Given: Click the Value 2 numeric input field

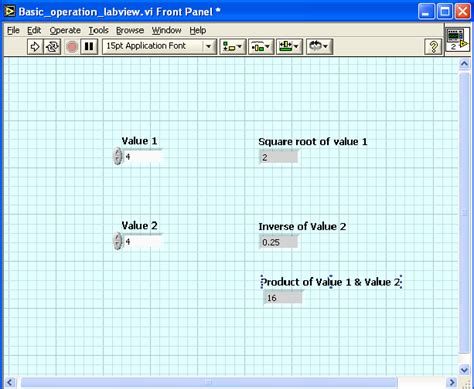Looking at the screenshot, I should [143, 241].
